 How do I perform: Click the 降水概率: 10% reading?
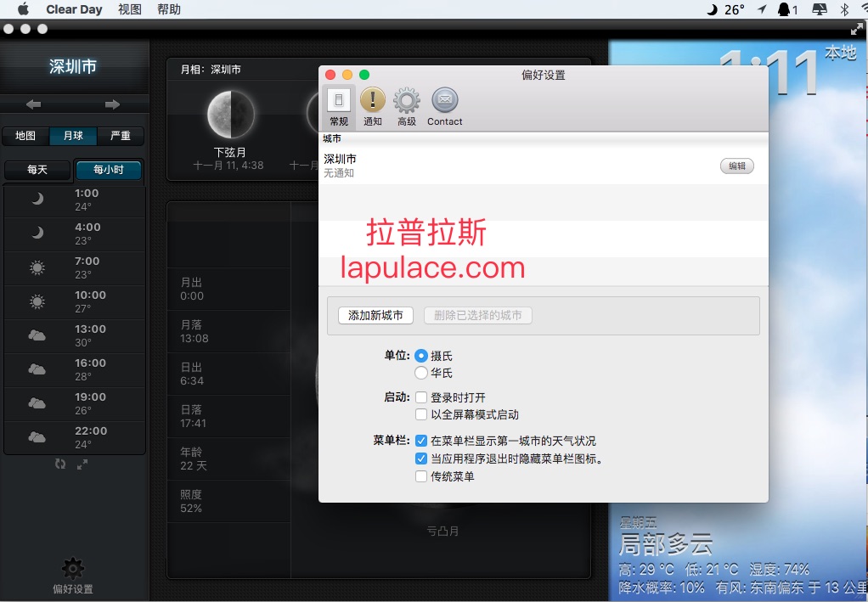662,587
